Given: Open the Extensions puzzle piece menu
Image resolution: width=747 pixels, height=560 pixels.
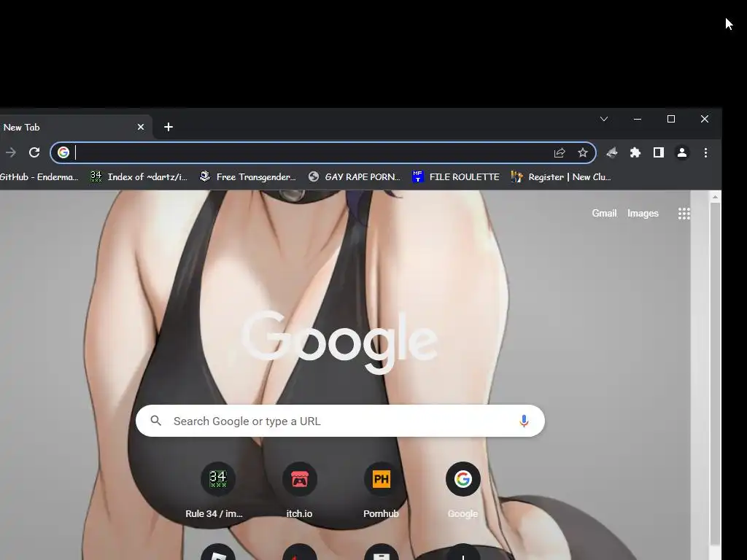Looking at the screenshot, I should (x=635, y=153).
